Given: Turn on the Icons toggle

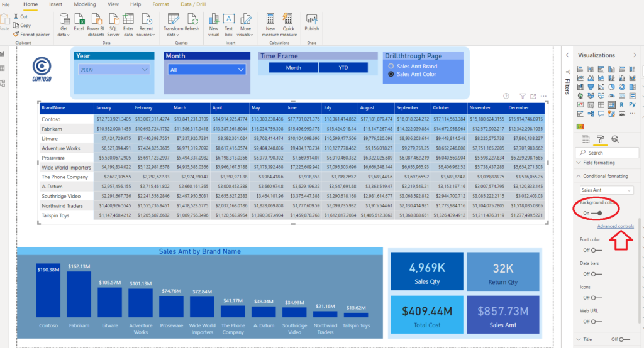Looking at the screenshot, I should [596, 298].
